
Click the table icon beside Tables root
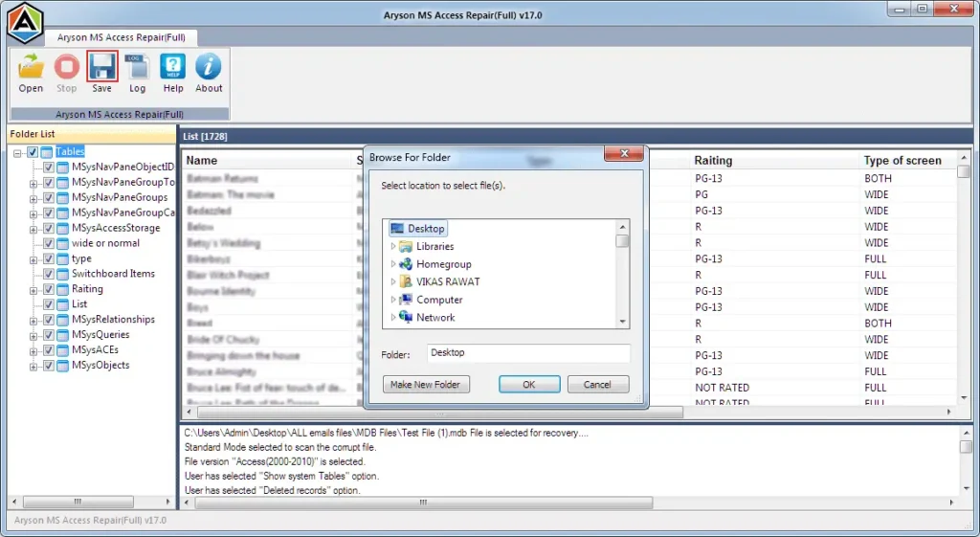pos(47,152)
